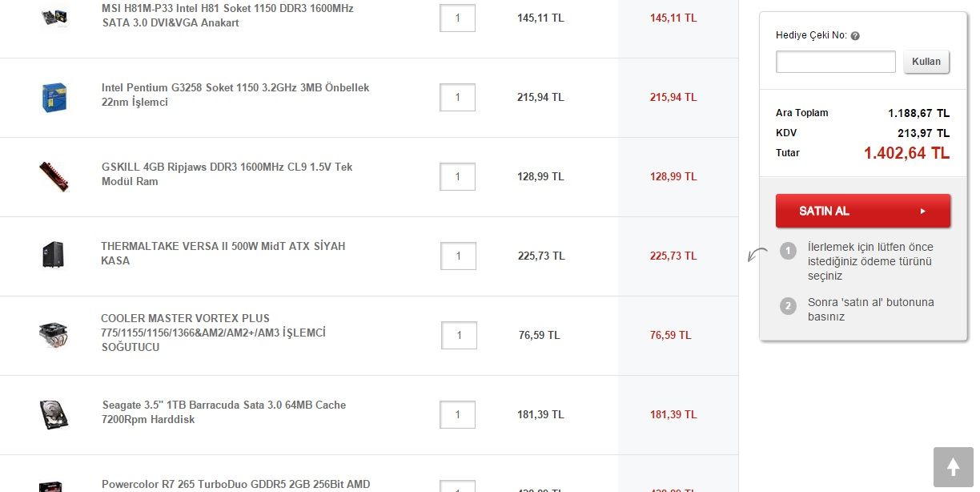Open the GSKILL 4GB Ripjaws product link
The width and height of the screenshot is (980, 492).
227,174
